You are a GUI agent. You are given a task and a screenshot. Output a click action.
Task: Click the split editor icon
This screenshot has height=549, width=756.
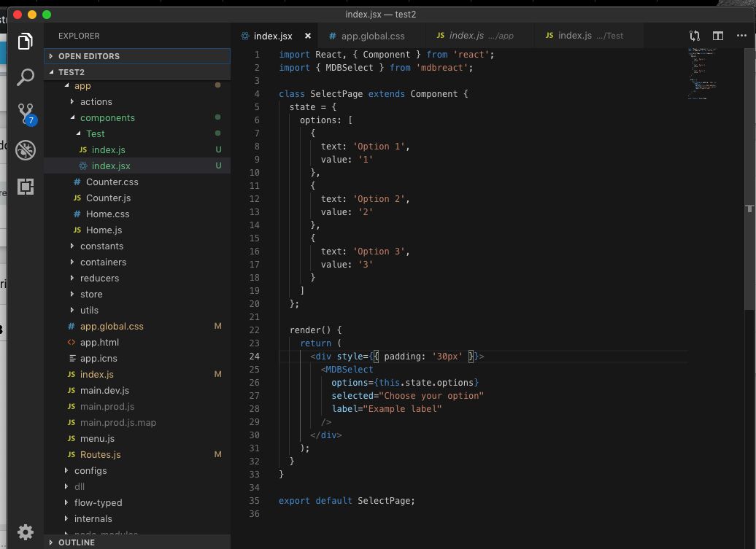click(718, 36)
